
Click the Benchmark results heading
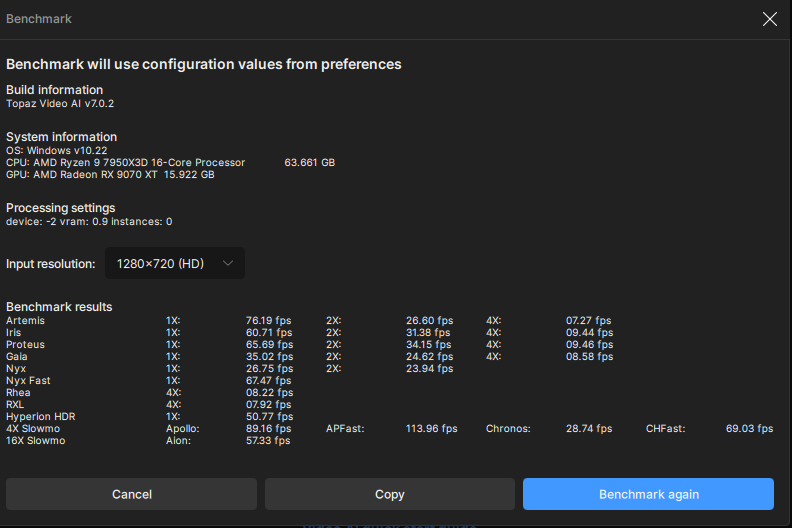(59, 307)
